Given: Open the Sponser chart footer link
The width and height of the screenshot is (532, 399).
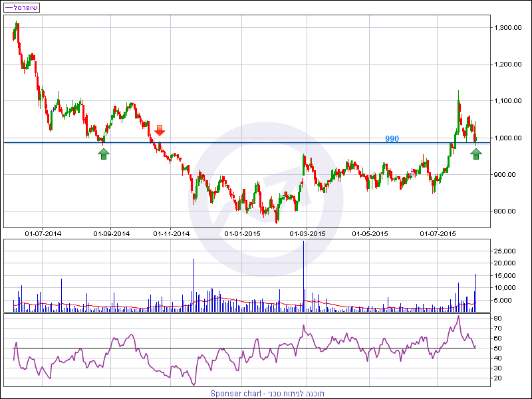Looking at the screenshot, I should [265, 393].
